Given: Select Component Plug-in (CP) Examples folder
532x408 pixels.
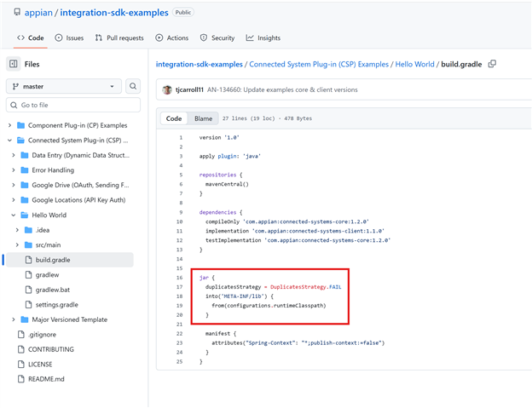Looking at the screenshot, I should (78, 125).
